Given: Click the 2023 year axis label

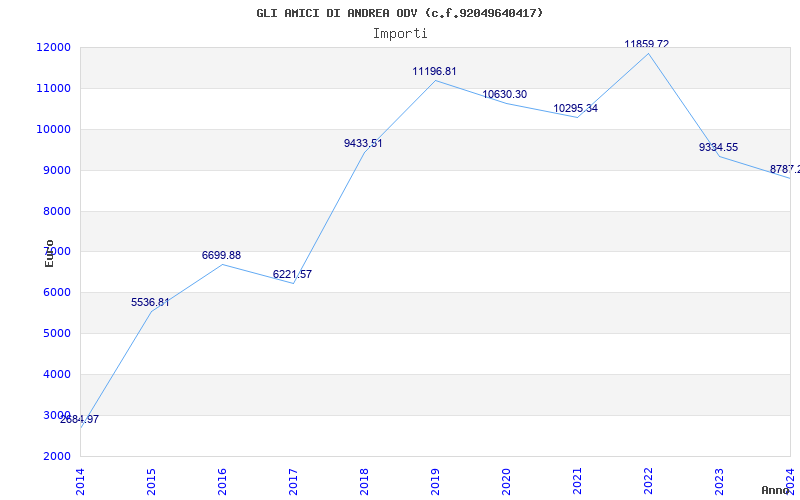Looking at the screenshot, I should 719,482.
